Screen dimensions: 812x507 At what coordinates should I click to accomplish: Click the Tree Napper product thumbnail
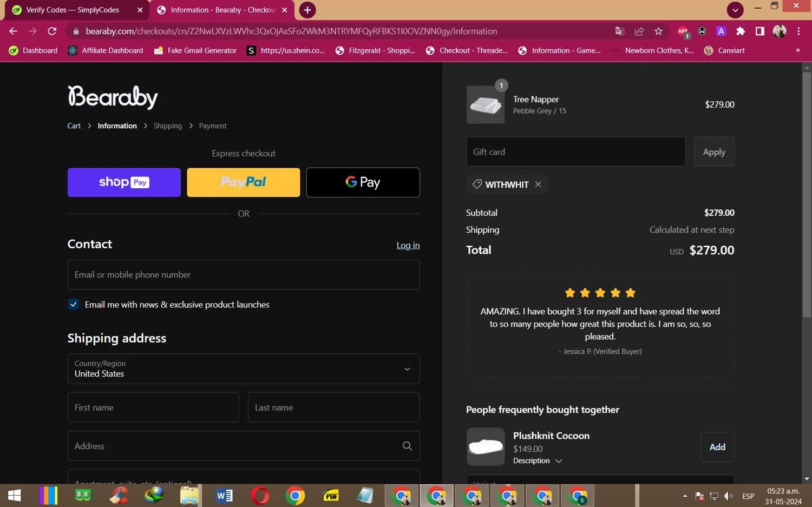point(486,104)
